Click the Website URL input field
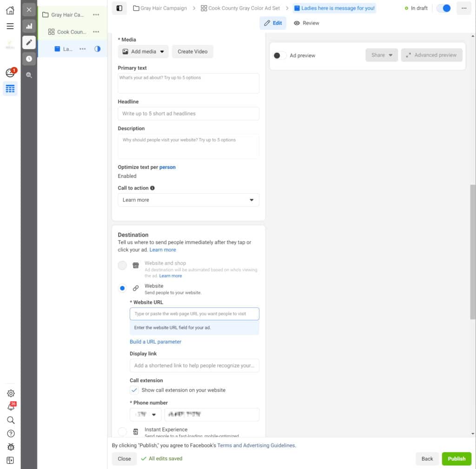476x469 pixels. [194, 314]
